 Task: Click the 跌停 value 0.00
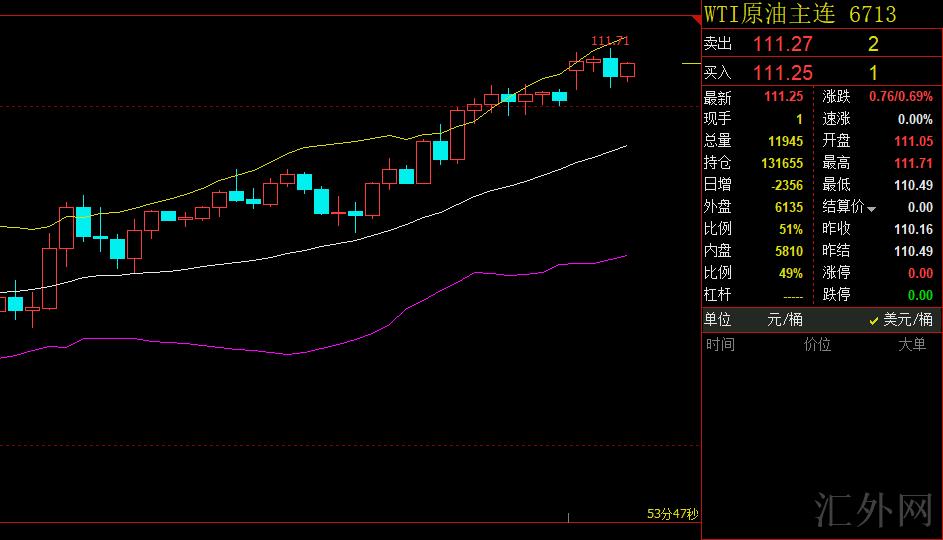(x=920, y=295)
